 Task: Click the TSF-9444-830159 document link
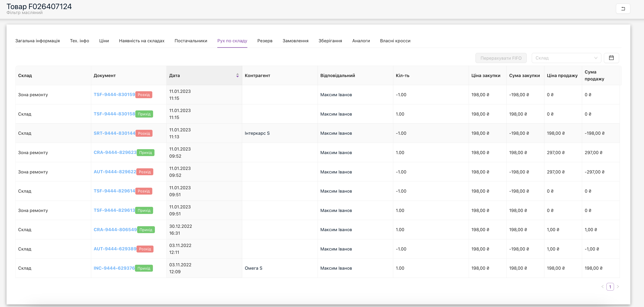pyautogui.click(x=114, y=94)
